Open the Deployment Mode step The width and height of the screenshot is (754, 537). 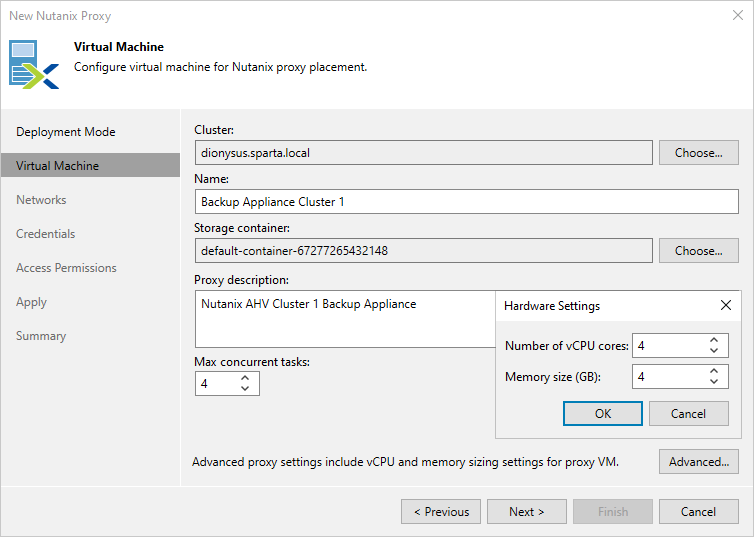click(x=66, y=132)
